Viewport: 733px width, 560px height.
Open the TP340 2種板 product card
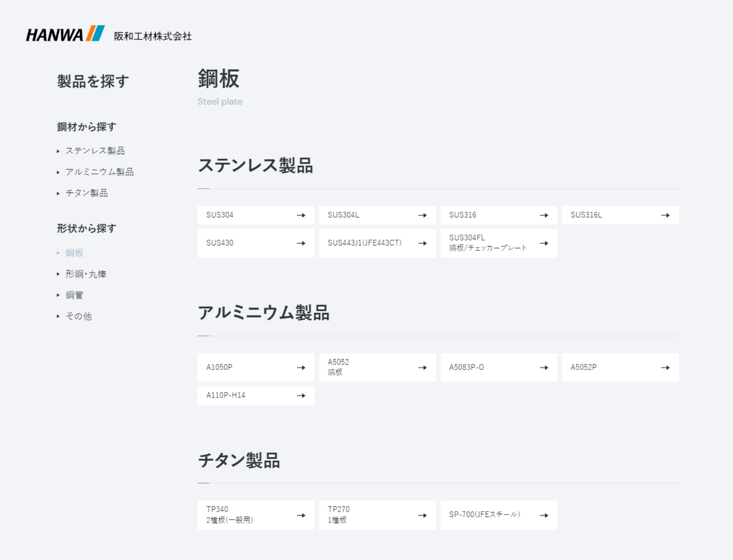click(x=256, y=515)
